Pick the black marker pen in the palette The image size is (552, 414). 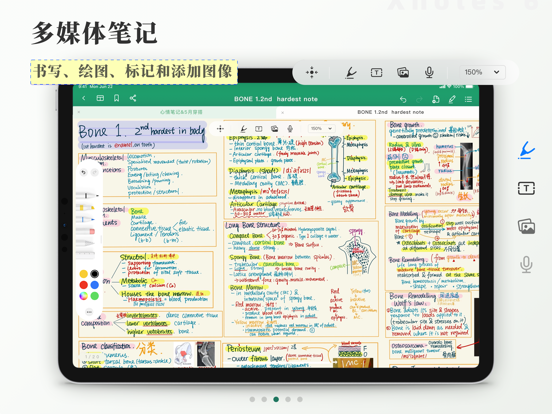coord(87,195)
